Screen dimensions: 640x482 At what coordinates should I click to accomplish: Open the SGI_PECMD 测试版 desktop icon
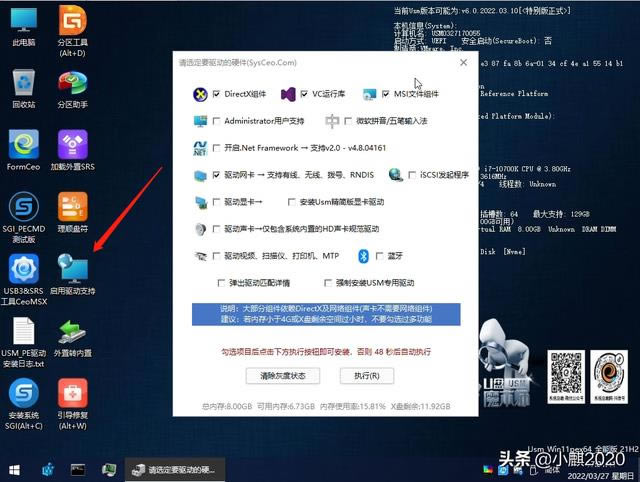pyautogui.click(x=24, y=218)
